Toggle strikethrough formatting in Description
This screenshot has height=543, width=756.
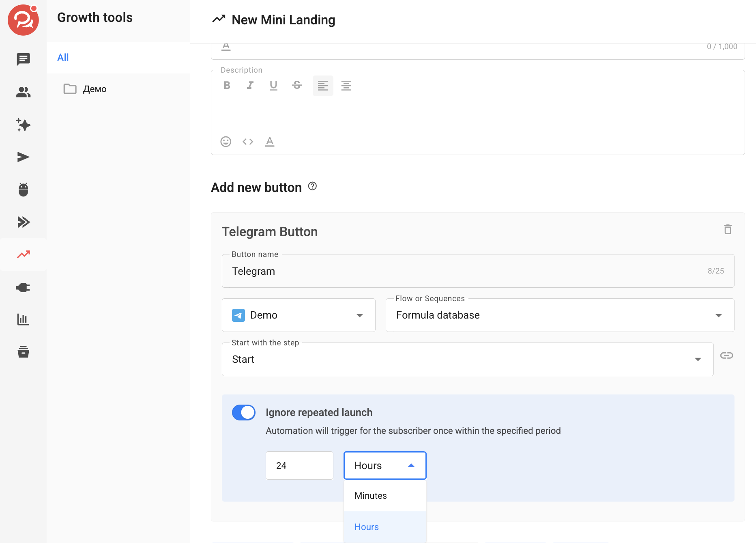pos(297,85)
